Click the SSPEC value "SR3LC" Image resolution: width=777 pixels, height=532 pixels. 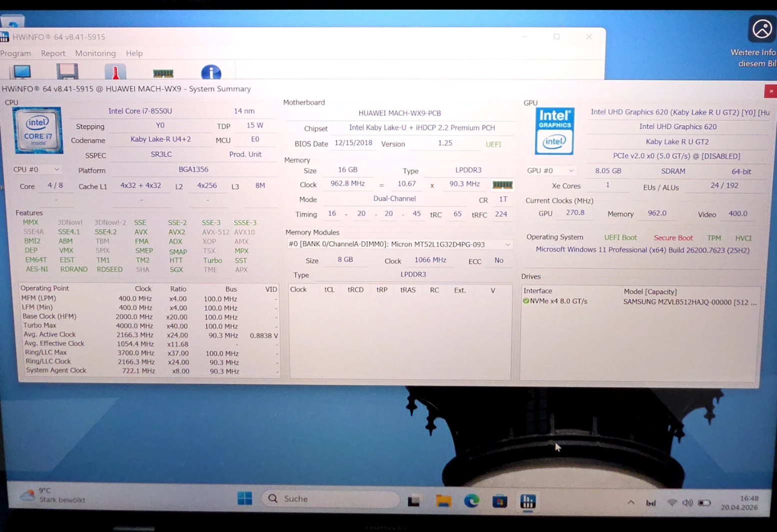coord(161,154)
